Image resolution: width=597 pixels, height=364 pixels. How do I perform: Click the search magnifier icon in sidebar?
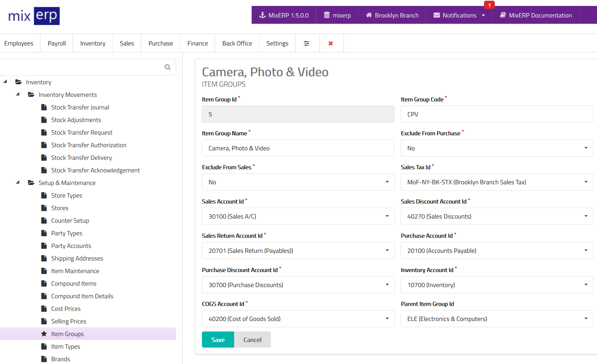point(168,67)
